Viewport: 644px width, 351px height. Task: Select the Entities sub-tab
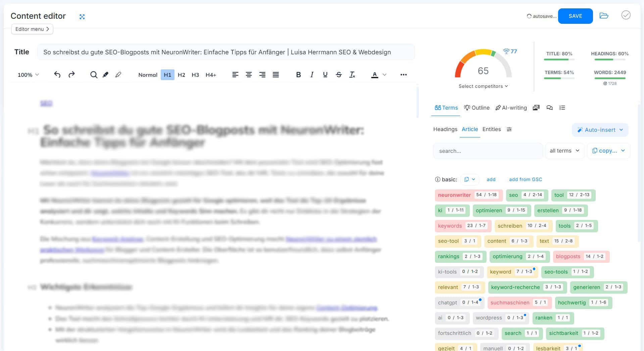point(491,129)
